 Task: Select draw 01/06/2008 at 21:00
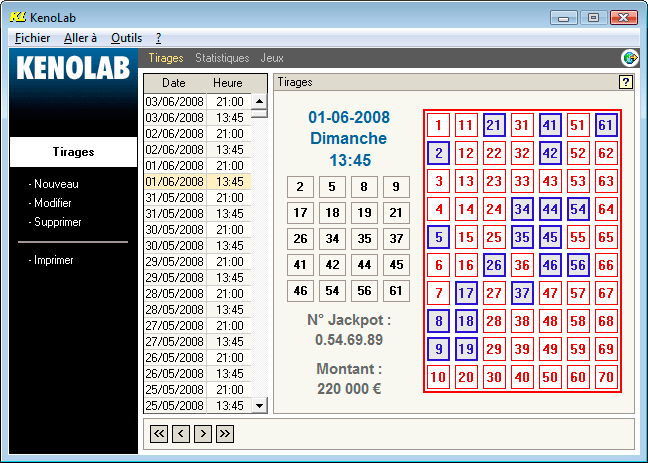pos(197,166)
